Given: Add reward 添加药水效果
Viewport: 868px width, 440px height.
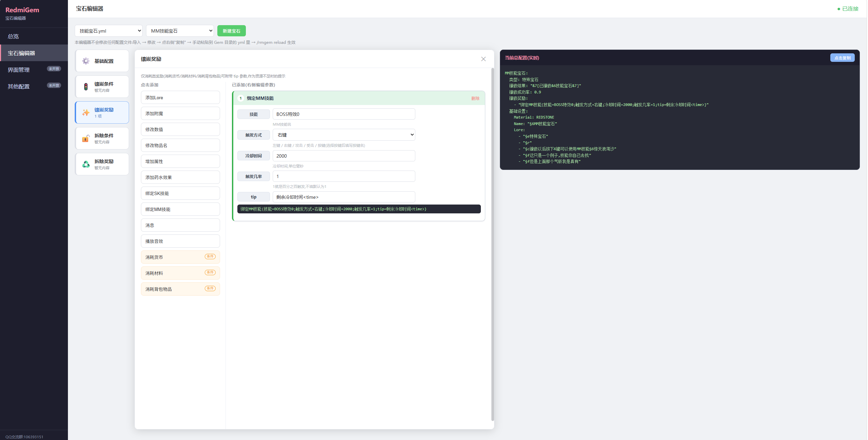Looking at the screenshot, I should click(x=180, y=177).
